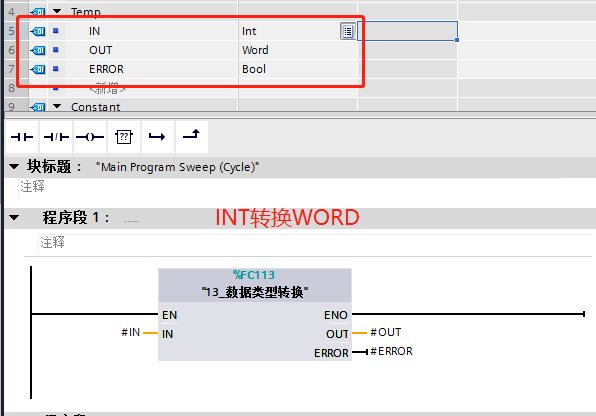Click the block comment field under block title
The height and width of the screenshot is (416, 596).
(291, 187)
